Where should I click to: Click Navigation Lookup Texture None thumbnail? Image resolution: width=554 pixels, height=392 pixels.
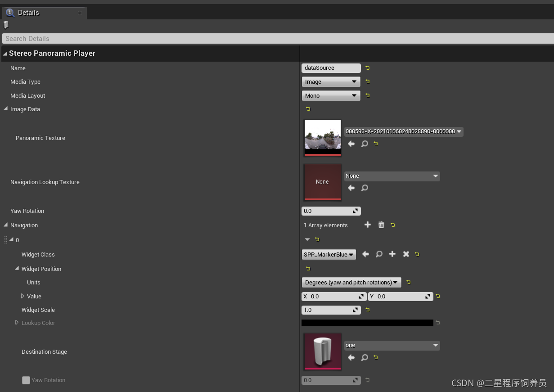pos(323,182)
